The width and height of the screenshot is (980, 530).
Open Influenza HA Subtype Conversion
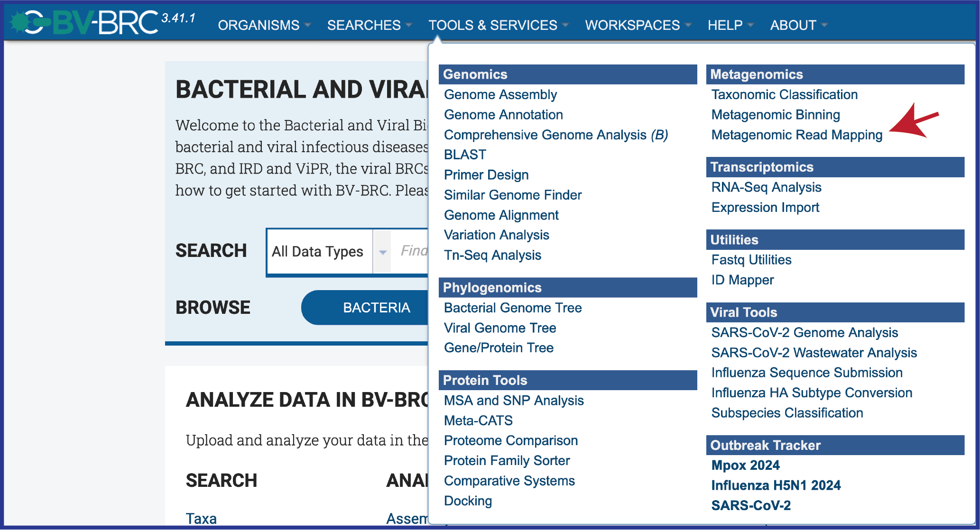pyautogui.click(x=812, y=393)
